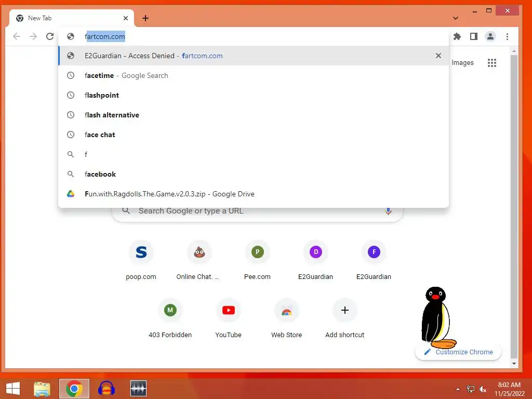Viewport: 532px width, 399px height.
Task: Choose the face chat suggestion
Action: coord(254,135)
